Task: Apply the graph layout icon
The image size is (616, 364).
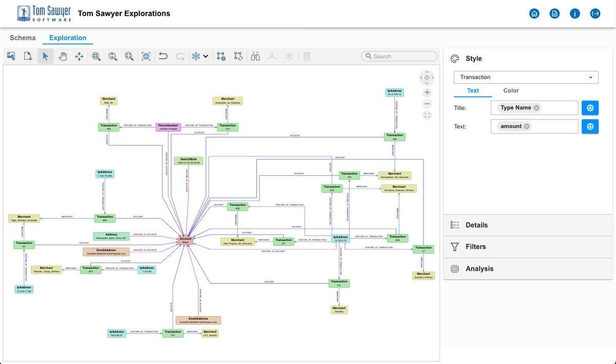Action: coord(196,56)
